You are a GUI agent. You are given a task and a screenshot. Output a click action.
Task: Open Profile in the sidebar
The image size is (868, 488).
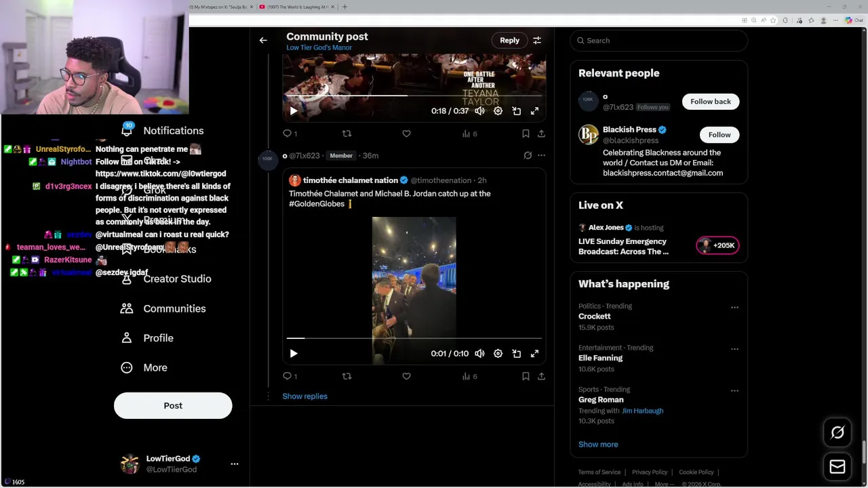pos(147,338)
